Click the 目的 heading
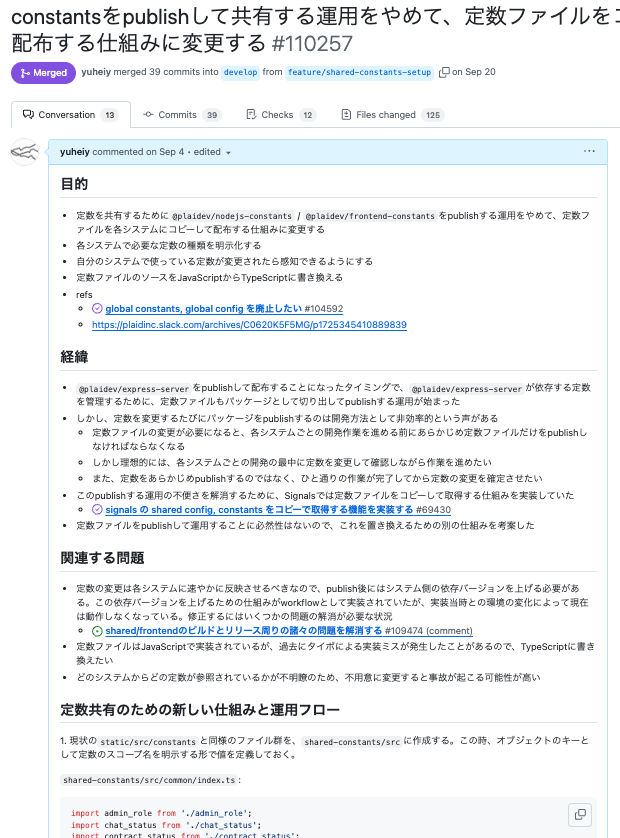The width and height of the screenshot is (620, 838). click(74, 184)
